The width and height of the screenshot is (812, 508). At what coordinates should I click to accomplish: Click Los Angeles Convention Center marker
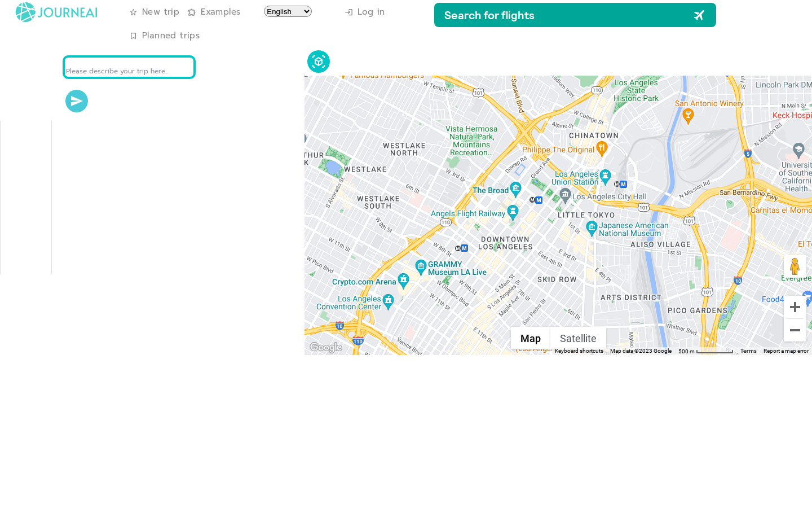388,301
